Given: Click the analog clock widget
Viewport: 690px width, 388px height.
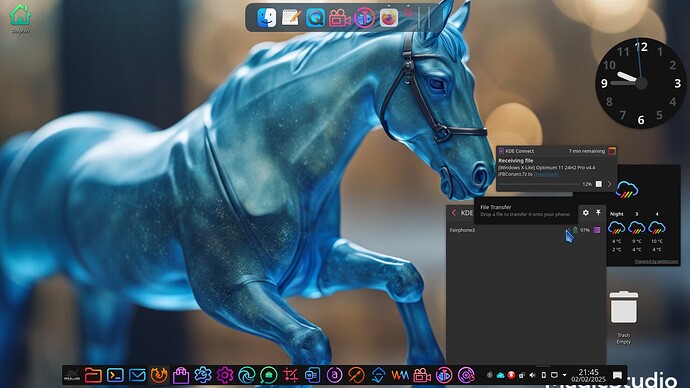Looking at the screenshot, I should [641, 83].
